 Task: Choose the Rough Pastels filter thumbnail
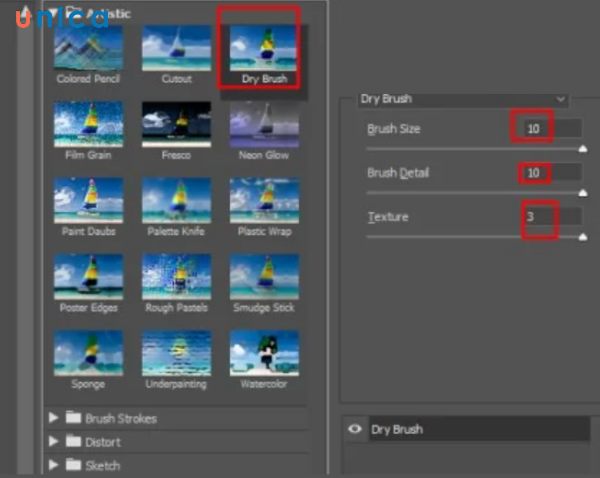click(x=176, y=276)
